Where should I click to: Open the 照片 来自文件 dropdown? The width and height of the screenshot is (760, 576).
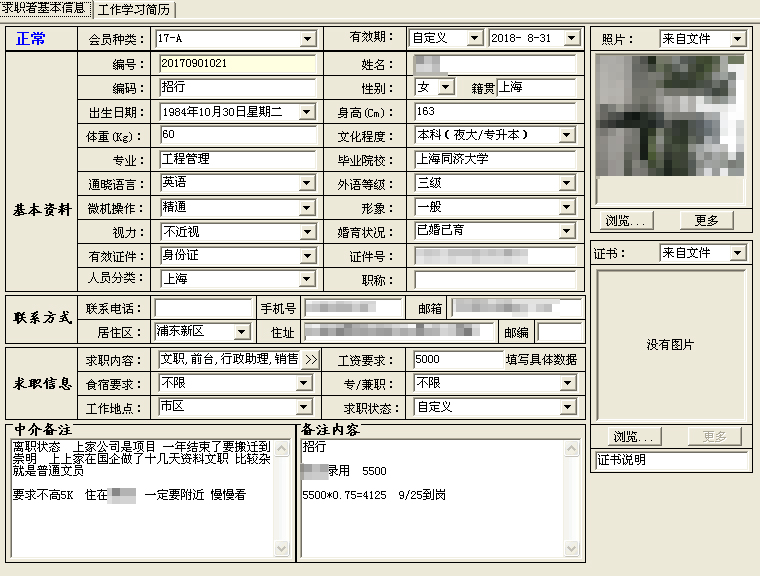tap(738, 39)
